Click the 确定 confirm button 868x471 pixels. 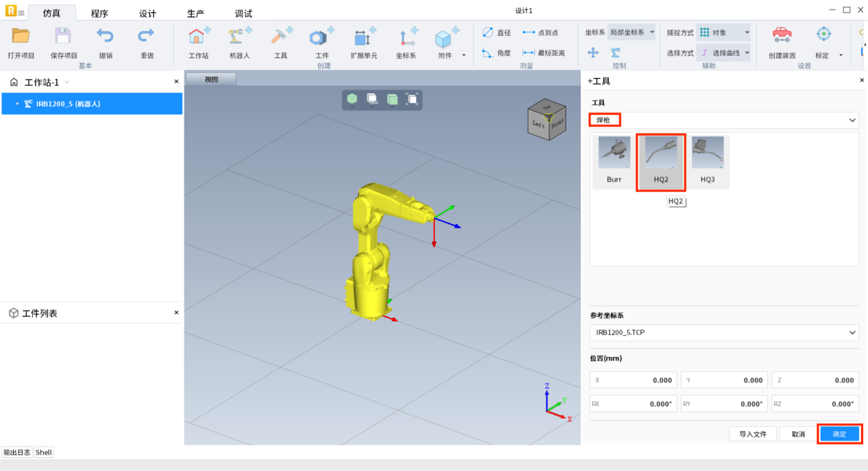point(839,434)
